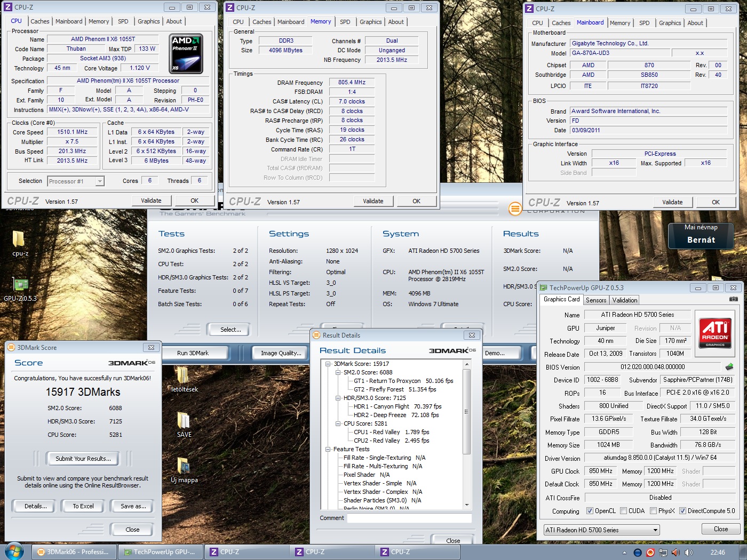Click the Close button in GPU-Z

point(721,529)
